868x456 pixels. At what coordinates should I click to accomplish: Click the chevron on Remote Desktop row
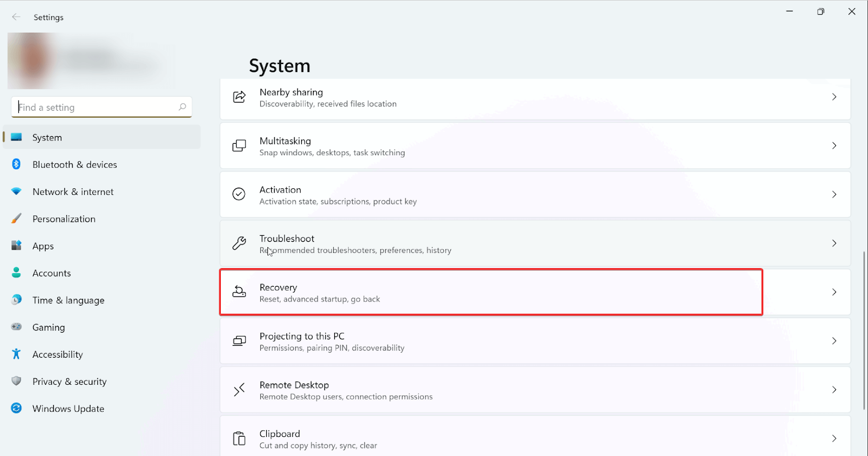click(834, 390)
